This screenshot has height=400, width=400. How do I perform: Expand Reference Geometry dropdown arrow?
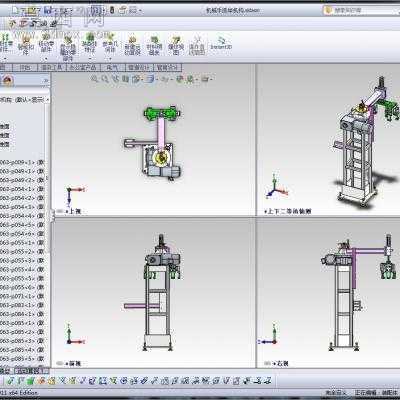point(110,58)
